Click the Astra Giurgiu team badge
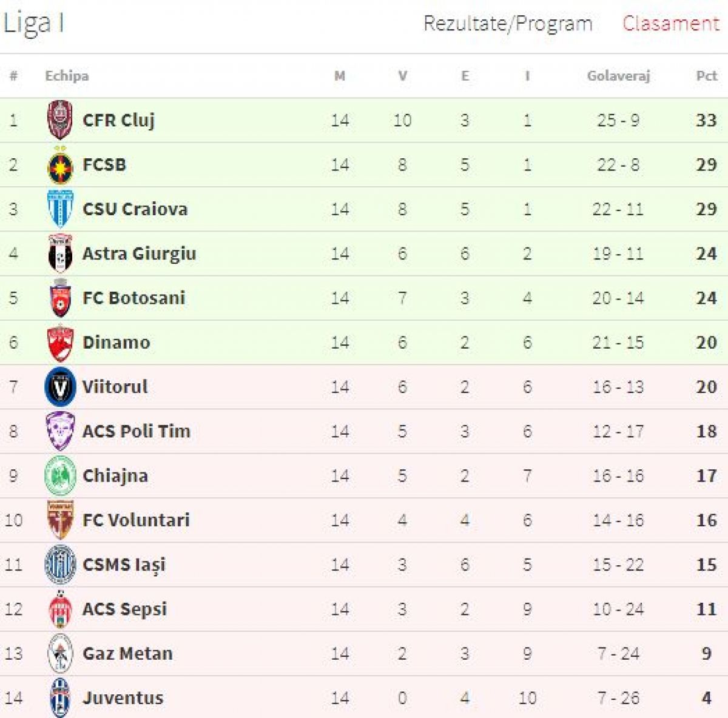Viewport: 728px width, 718px height. [x=60, y=253]
